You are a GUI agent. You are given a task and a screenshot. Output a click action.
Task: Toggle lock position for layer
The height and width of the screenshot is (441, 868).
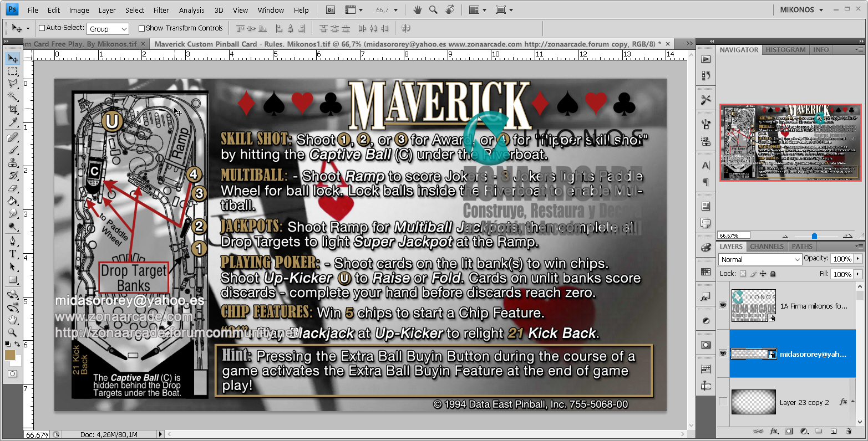click(x=763, y=274)
